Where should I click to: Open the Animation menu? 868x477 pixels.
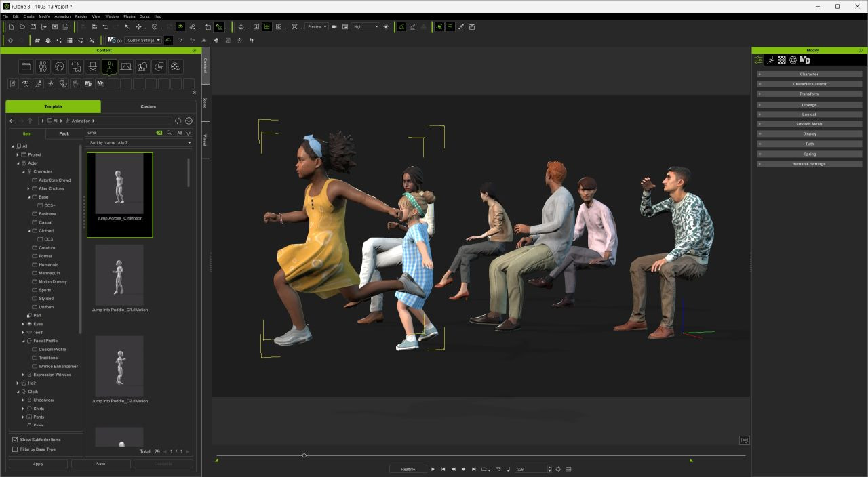coord(62,16)
